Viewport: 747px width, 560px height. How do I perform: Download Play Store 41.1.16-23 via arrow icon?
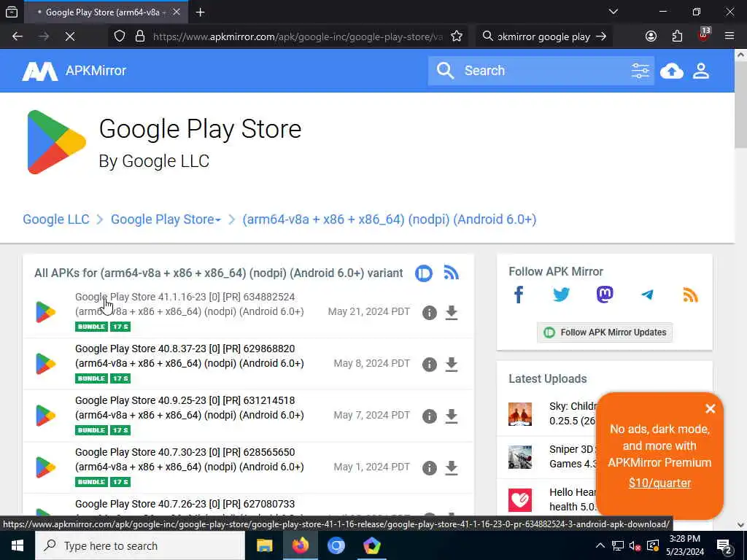tap(451, 312)
